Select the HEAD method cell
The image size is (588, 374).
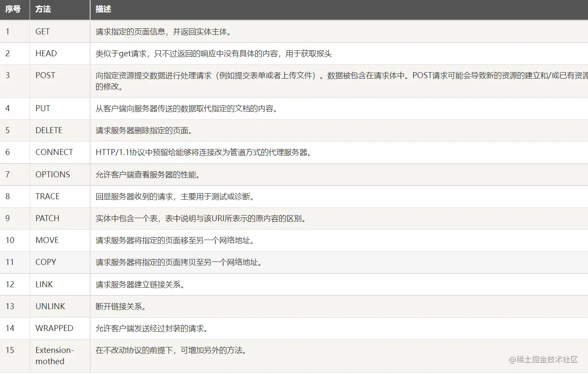(x=60, y=53)
